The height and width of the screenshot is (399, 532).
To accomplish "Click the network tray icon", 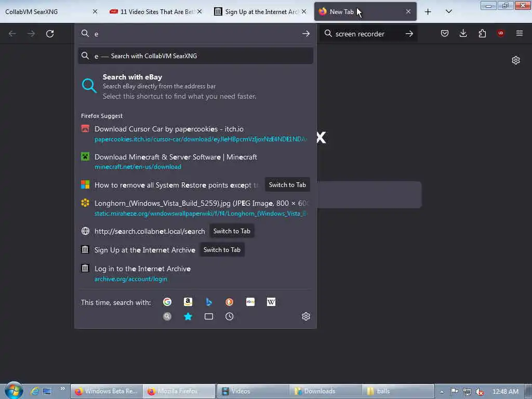I will click(x=467, y=392).
